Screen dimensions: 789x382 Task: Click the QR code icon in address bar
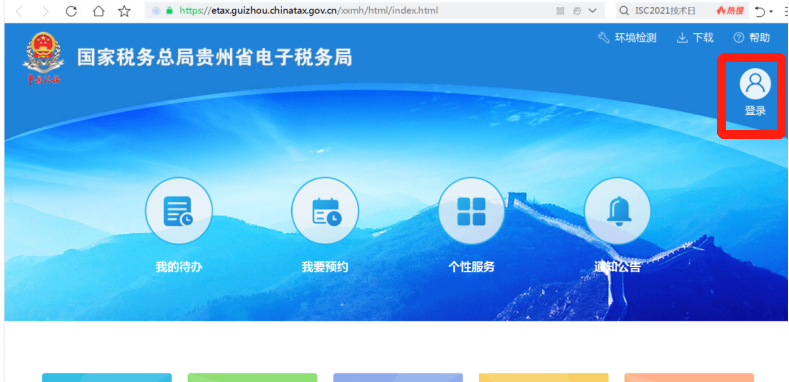[x=560, y=11]
